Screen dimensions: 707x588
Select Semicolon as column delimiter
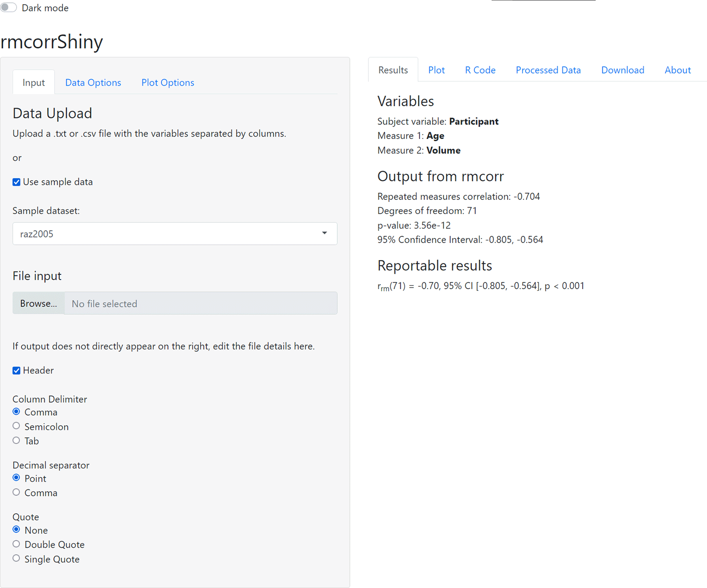click(17, 426)
